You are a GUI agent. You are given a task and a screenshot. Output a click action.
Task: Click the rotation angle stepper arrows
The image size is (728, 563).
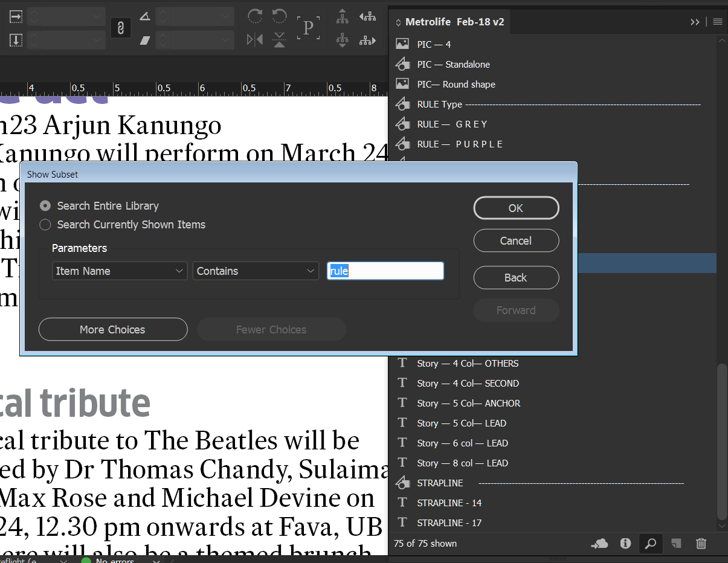163,16
